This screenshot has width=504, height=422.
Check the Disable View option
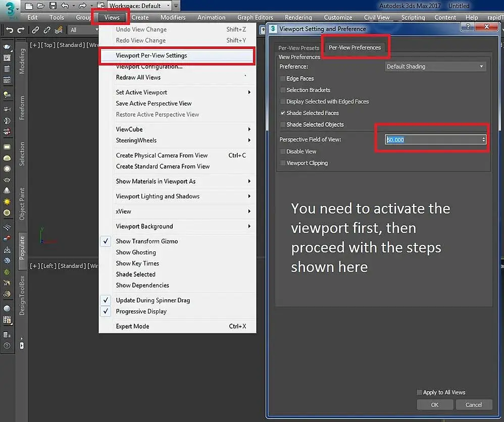283,151
